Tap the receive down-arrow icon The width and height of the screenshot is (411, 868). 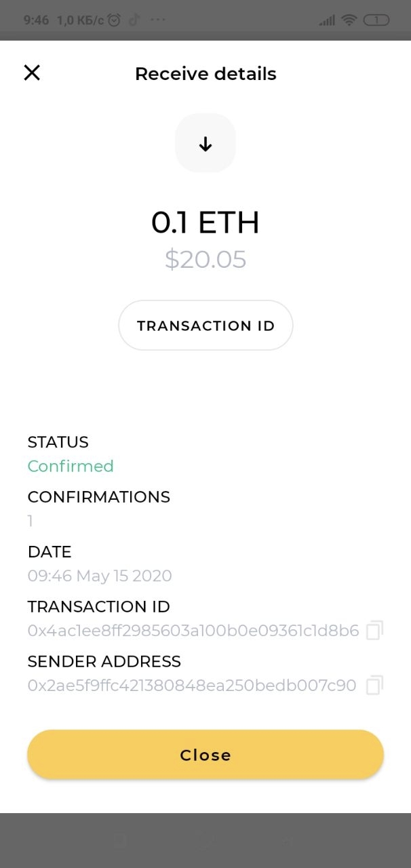[206, 143]
